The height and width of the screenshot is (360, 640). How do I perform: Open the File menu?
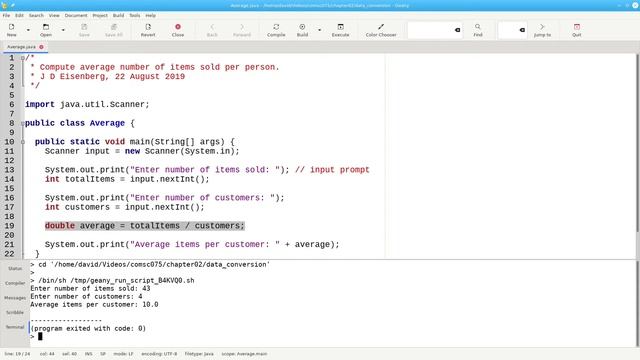click(6, 16)
